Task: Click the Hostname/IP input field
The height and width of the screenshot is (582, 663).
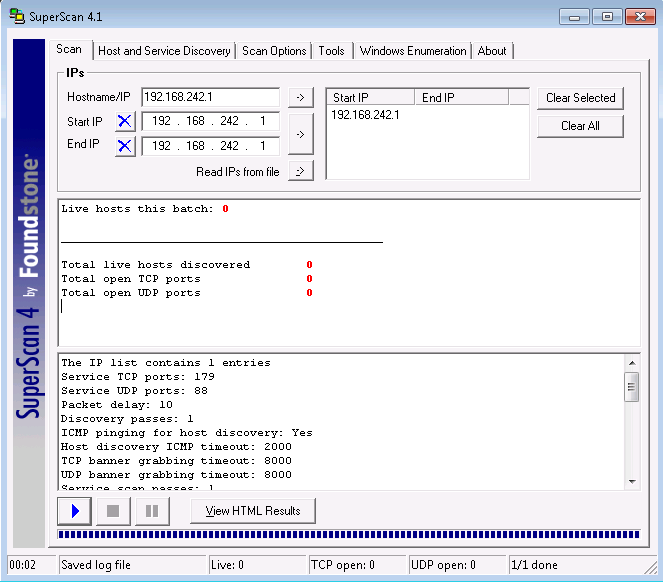Action: pos(210,97)
